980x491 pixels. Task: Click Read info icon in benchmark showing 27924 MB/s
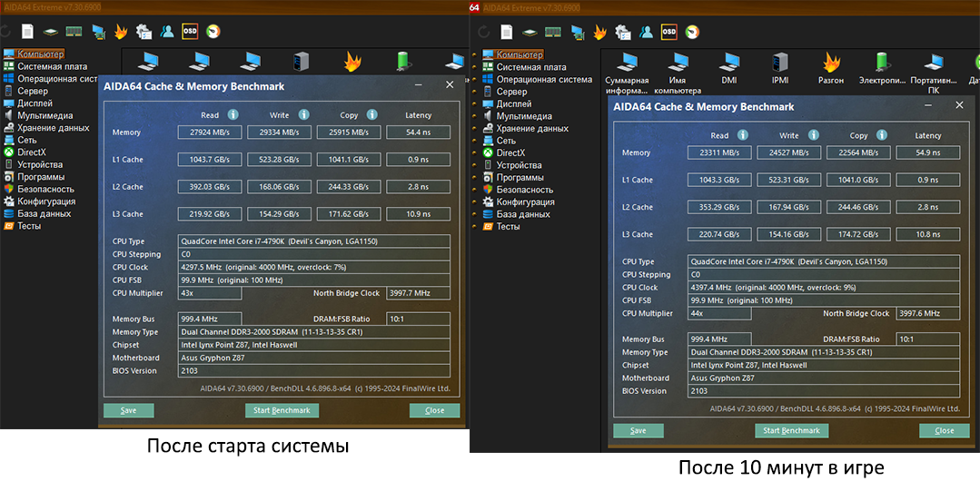click(233, 114)
